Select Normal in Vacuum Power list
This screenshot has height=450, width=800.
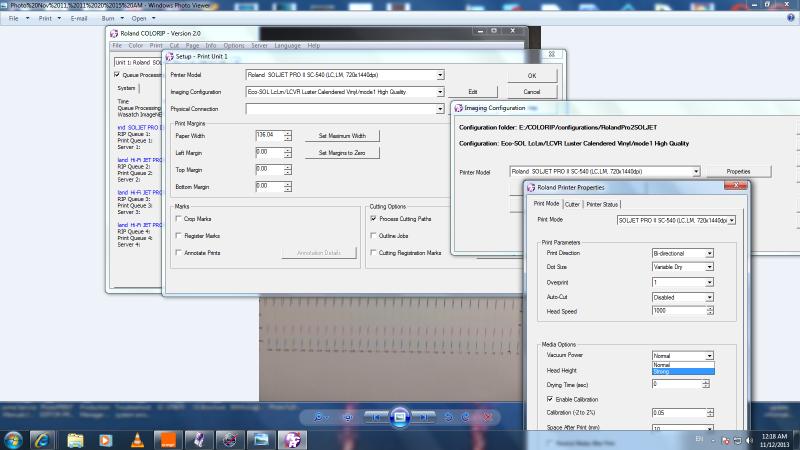(683, 365)
